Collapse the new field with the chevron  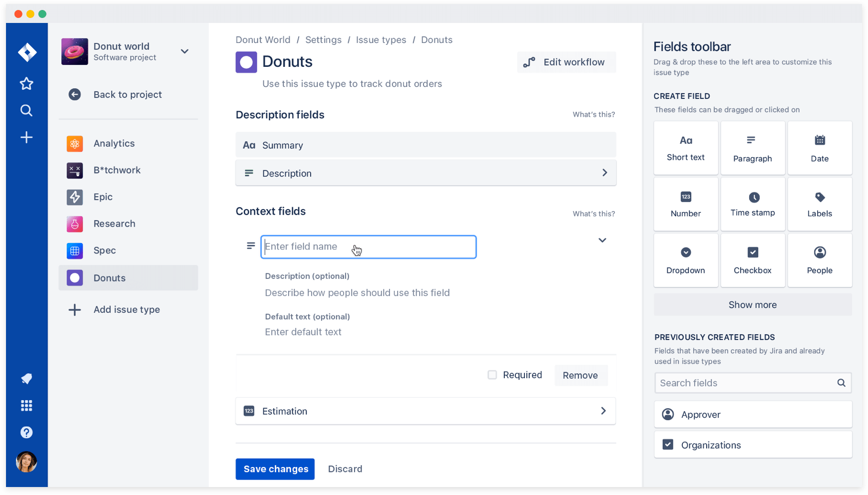click(x=602, y=241)
